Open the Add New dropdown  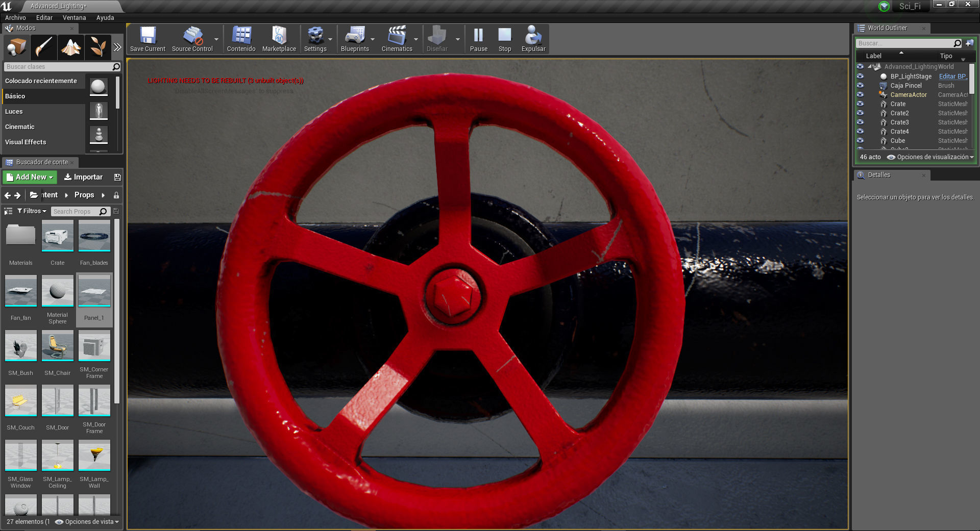pos(30,177)
